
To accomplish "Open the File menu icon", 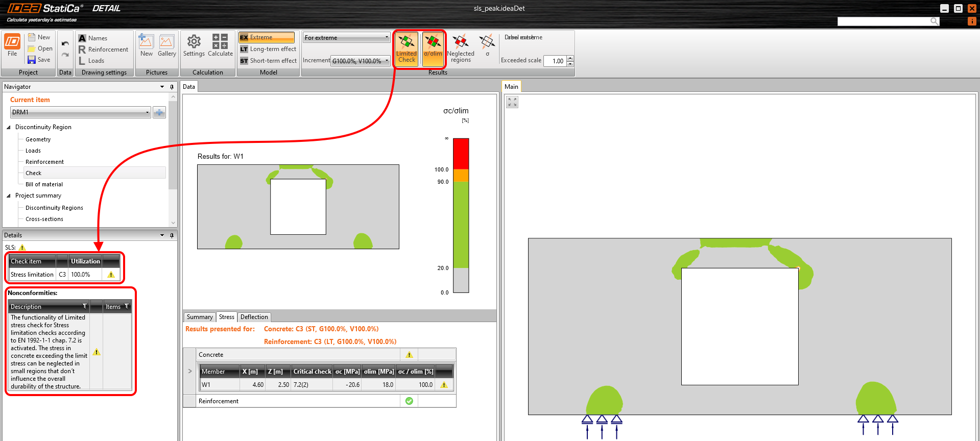I will (x=12, y=45).
